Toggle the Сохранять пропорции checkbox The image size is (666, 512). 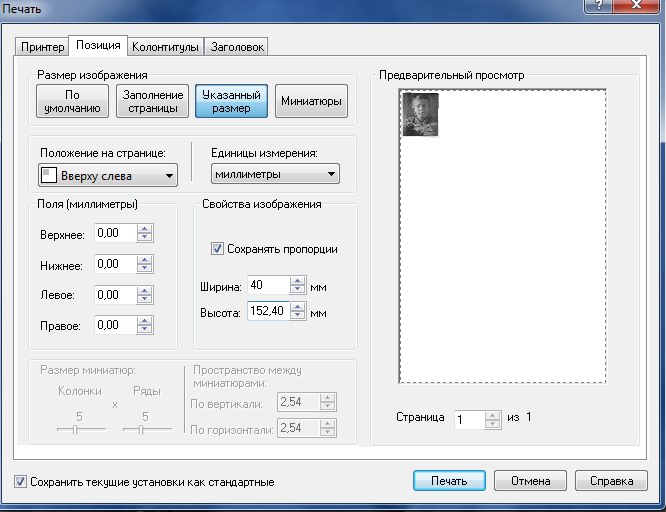[217, 249]
